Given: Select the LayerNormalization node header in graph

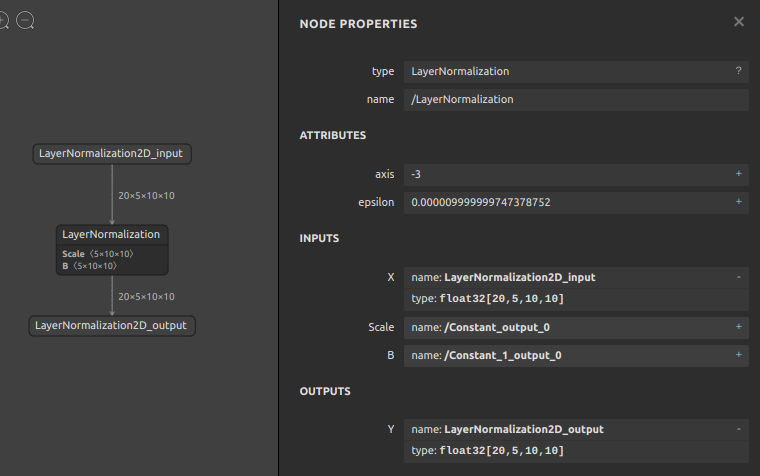Looking at the screenshot, I should (111, 234).
